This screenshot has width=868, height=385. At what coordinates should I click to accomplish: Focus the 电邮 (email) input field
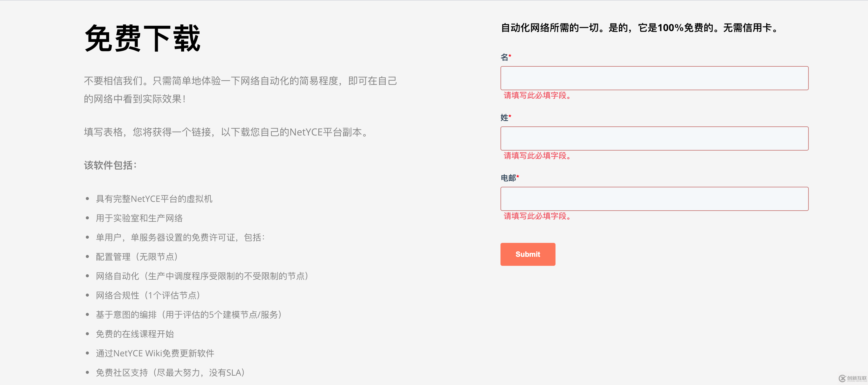[x=654, y=199]
